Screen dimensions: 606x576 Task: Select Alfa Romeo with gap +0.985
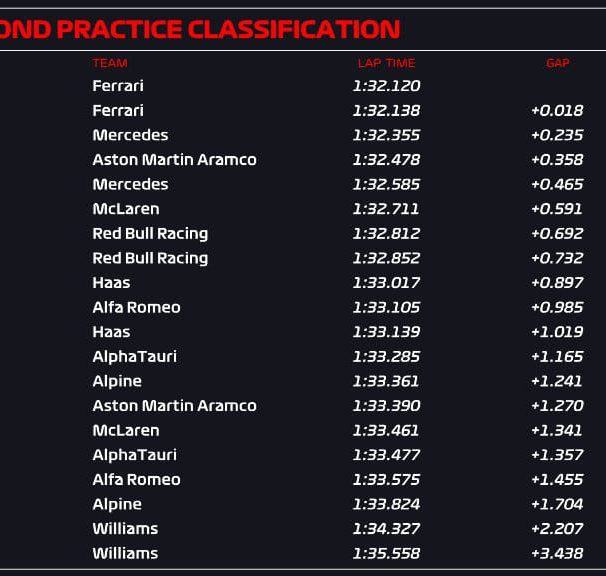pos(136,307)
